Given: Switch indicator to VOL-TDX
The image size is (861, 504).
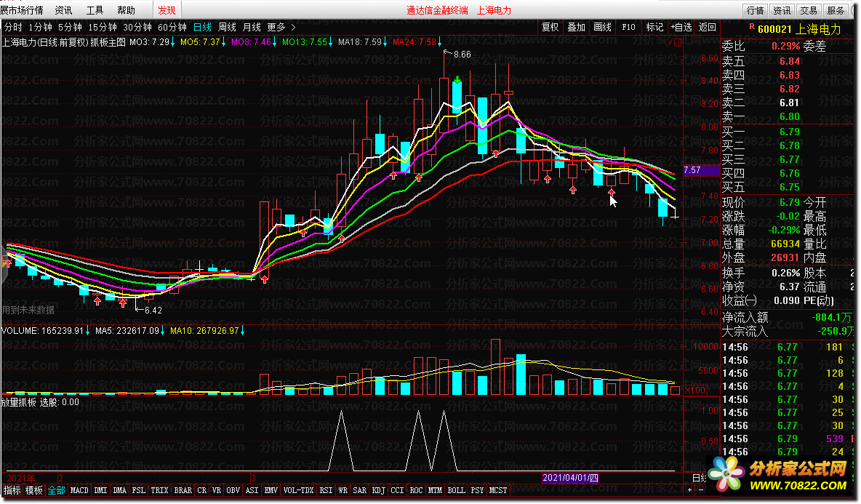Looking at the screenshot, I should pyautogui.click(x=299, y=490).
